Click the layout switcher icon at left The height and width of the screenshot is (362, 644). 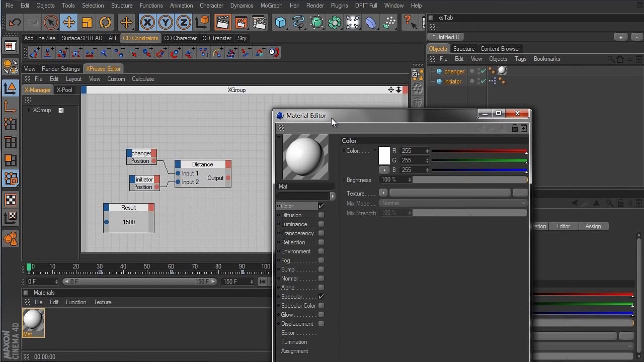pyautogui.click(x=10, y=47)
